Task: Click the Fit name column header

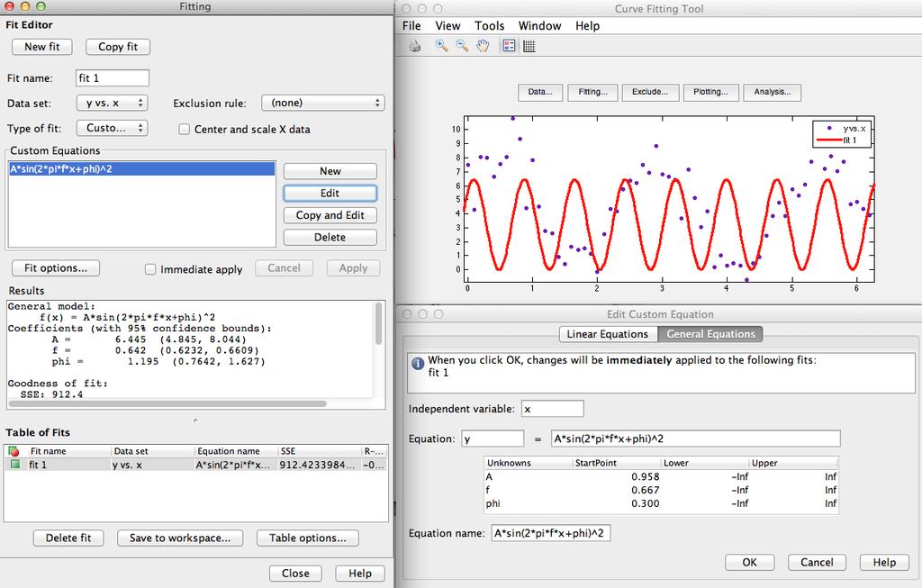Action: point(68,452)
